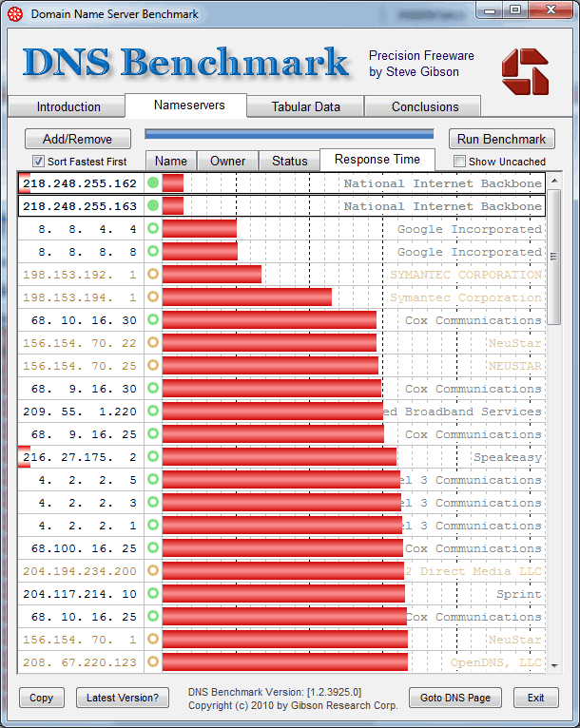Click status ring for 68.10.16.25

(x=153, y=616)
